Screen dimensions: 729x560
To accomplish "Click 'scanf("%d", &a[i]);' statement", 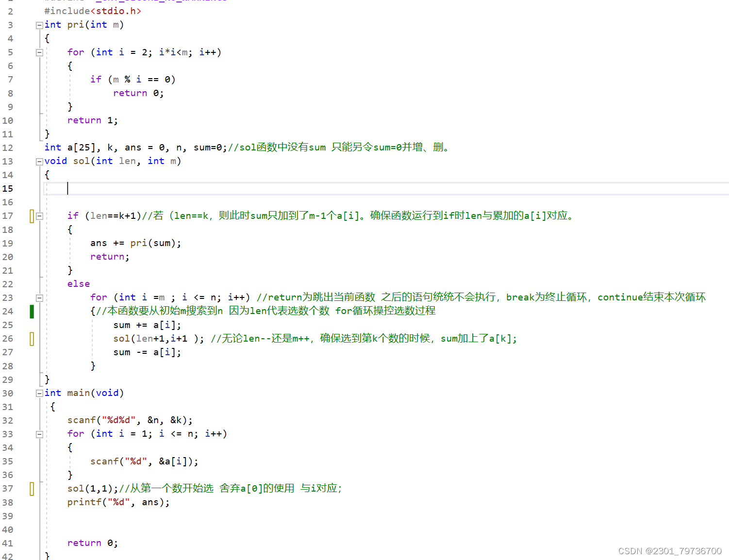I will pos(144,461).
